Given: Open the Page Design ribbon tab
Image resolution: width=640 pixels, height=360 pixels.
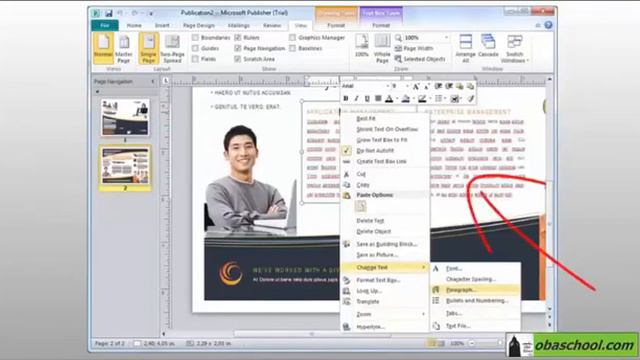Looking at the screenshot, I should click(199, 25).
